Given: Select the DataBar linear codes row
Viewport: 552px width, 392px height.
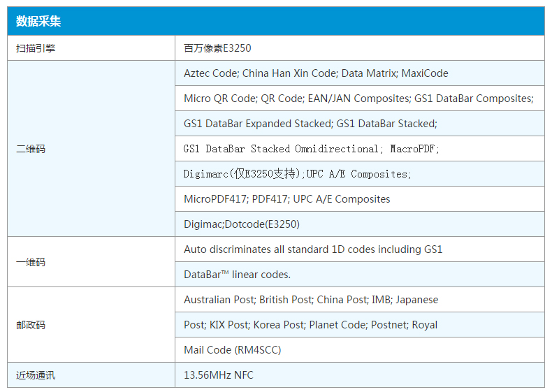Looking at the screenshot, I should coord(360,275).
